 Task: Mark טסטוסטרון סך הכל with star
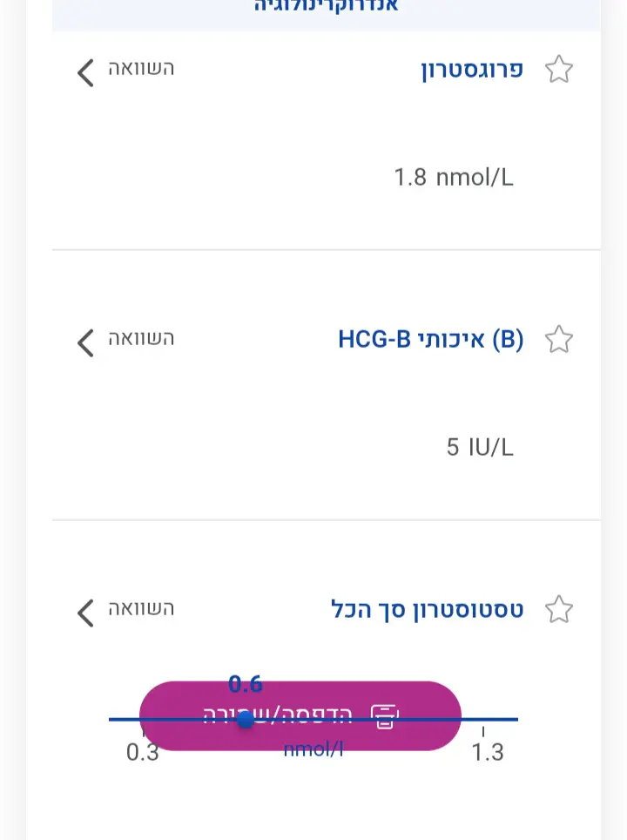click(558, 610)
